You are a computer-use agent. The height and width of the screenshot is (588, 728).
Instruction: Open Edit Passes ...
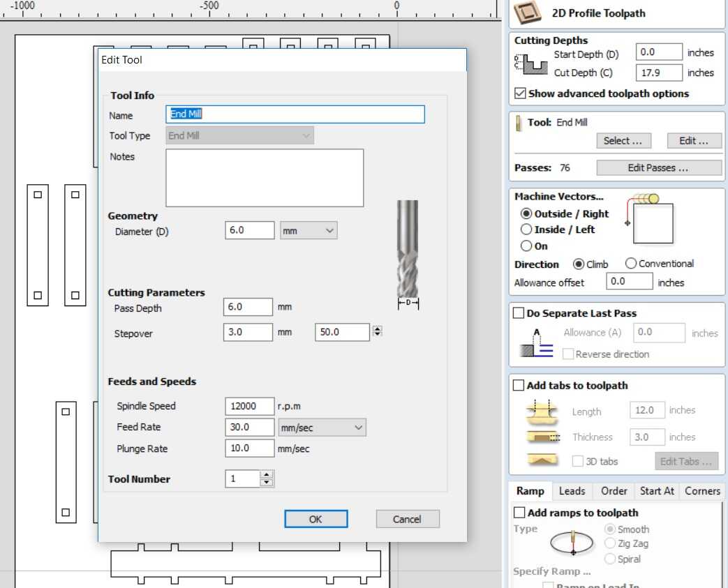click(x=658, y=167)
